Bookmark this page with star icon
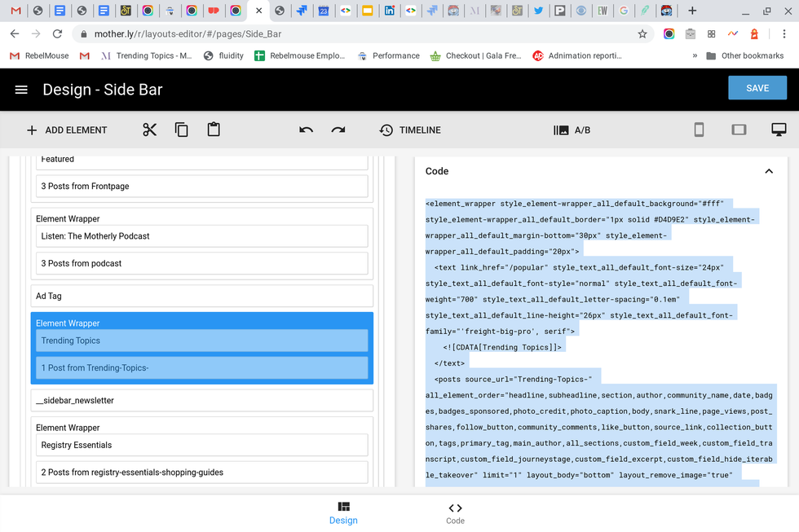This screenshot has width=799, height=532. 642,34
